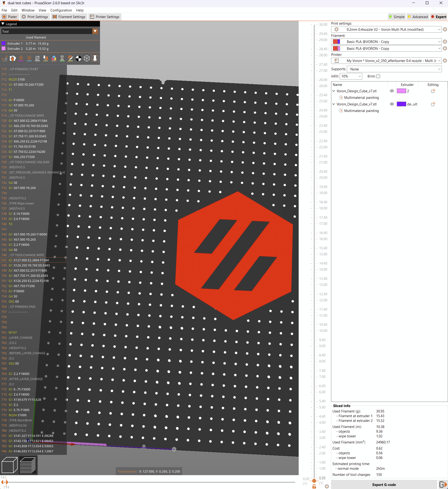This screenshot has height=489, width=448.
Task: Select the 3D editor view thumbnail
Action: point(9,465)
